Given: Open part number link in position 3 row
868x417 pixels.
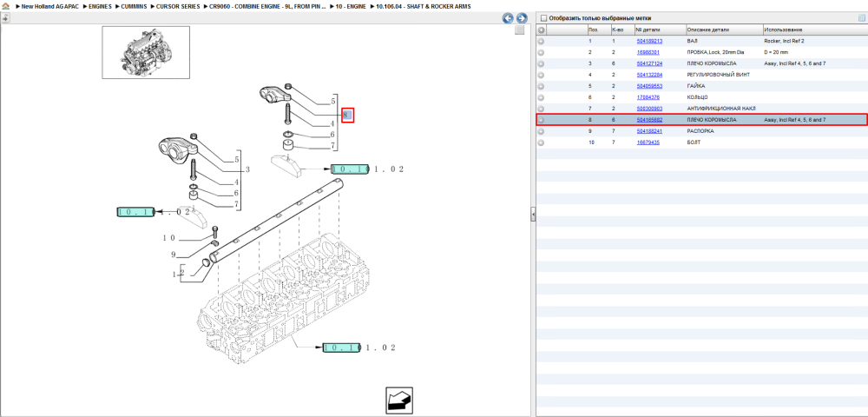Looking at the screenshot, I should 649,63.
